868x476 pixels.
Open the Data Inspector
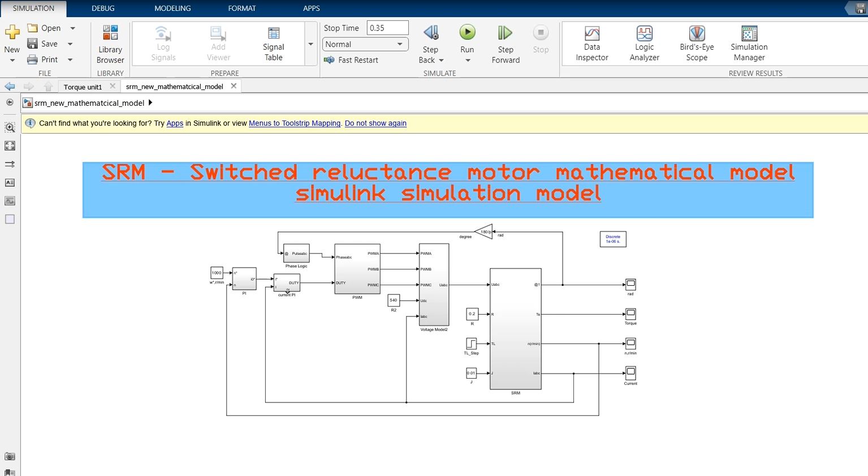click(x=591, y=43)
